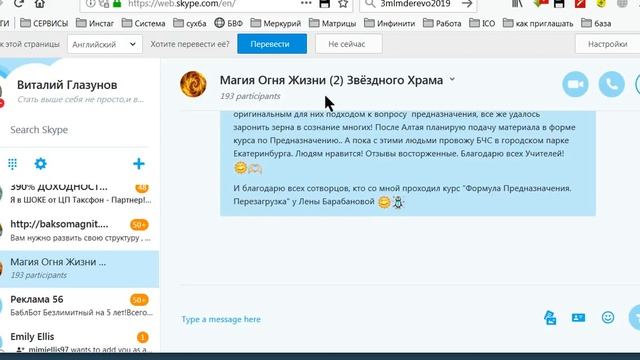Open the http://baksomagnit... conversation
Screen dimensions: 640x360
(80, 231)
